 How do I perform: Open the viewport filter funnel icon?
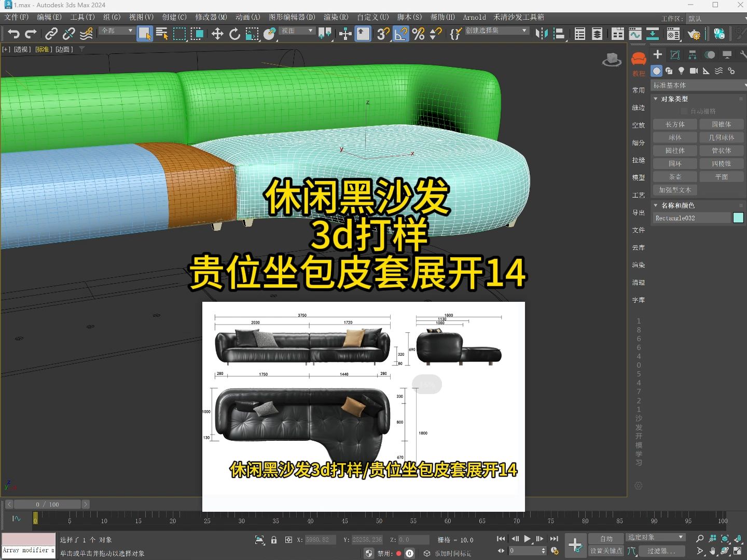[x=82, y=49]
